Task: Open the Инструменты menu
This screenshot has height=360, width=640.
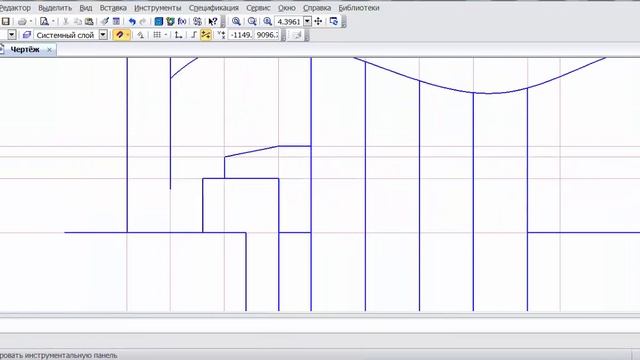Action: pyautogui.click(x=158, y=8)
